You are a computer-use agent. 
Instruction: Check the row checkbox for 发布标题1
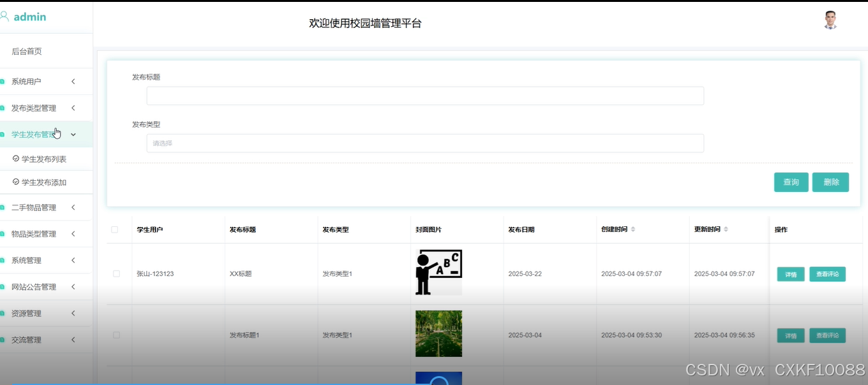[116, 335]
